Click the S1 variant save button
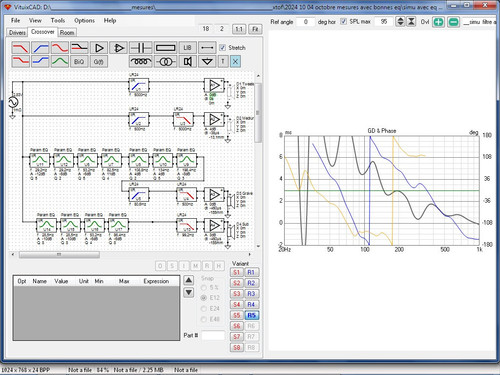 point(237,272)
